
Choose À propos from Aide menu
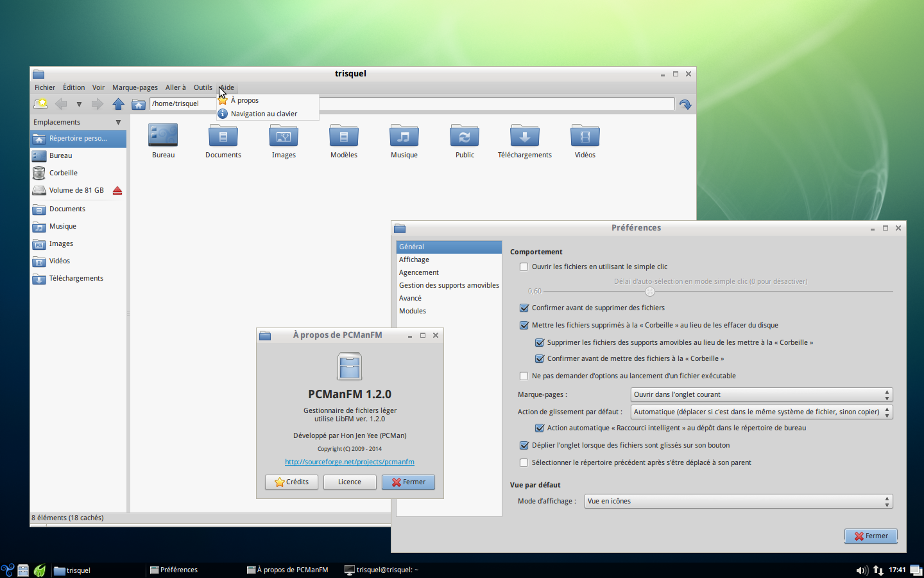coord(268,100)
